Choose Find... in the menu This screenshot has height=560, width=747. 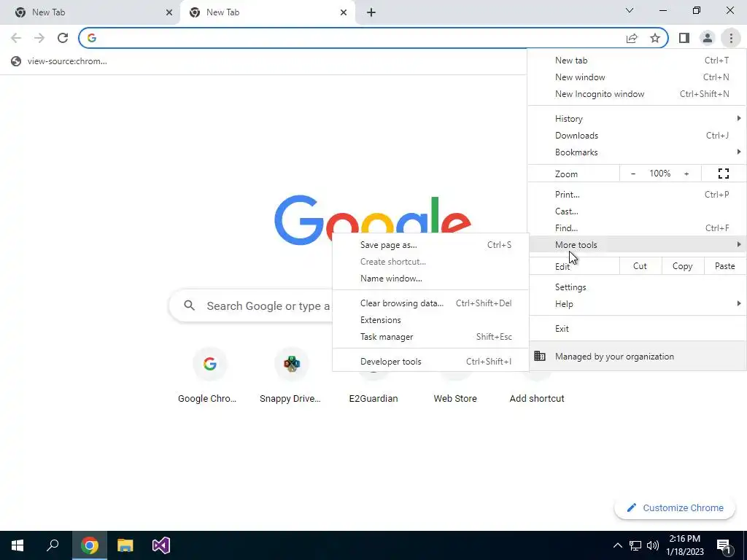pos(637,228)
